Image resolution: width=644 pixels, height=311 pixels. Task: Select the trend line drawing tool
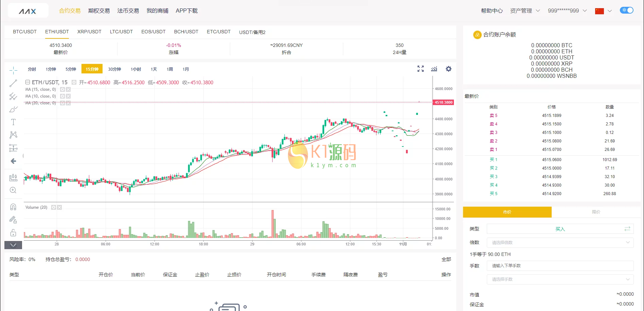click(x=13, y=83)
